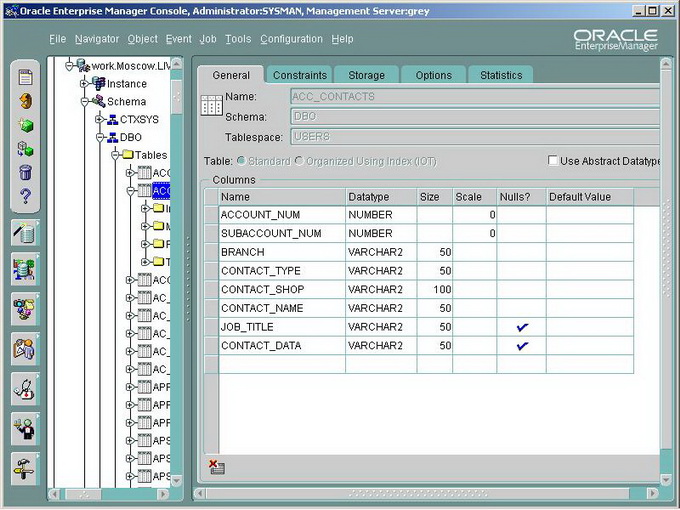Click the orange Refresh arrow icon
Screen dimensions: 680x510
pos(26,101)
